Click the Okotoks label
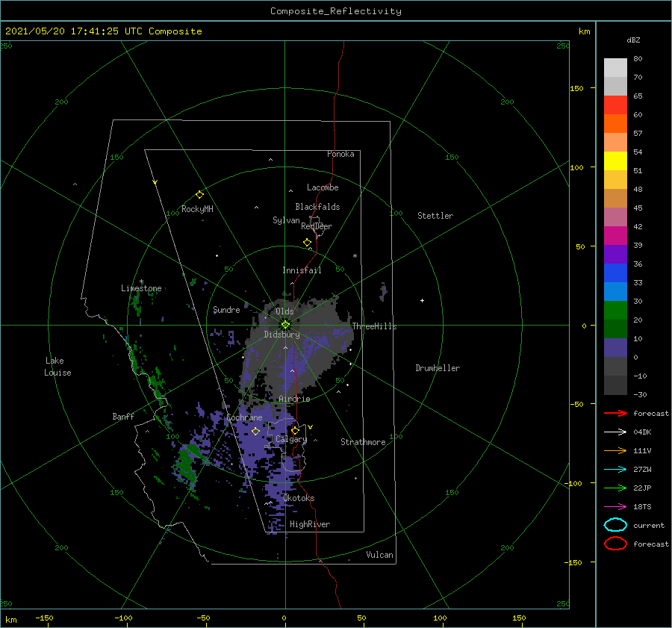The height and width of the screenshot is (628, 672). click(x=299, y=498)
